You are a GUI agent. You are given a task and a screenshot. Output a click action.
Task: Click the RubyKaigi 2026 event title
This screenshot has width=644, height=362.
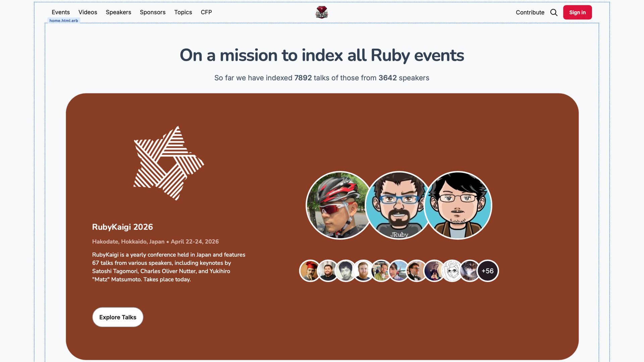(x=122, y=227)
